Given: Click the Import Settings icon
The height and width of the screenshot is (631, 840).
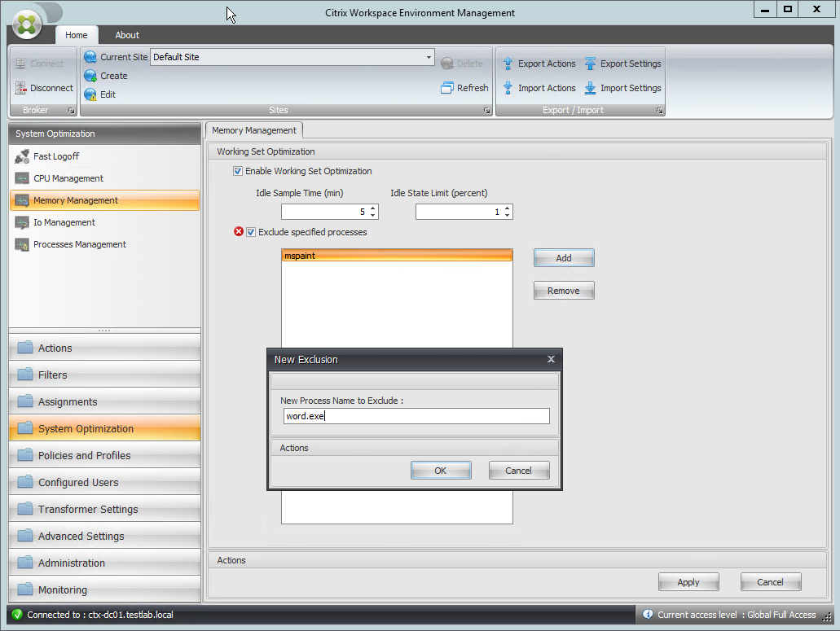Looking at the screenshot, I should click(x=590, y=88).
